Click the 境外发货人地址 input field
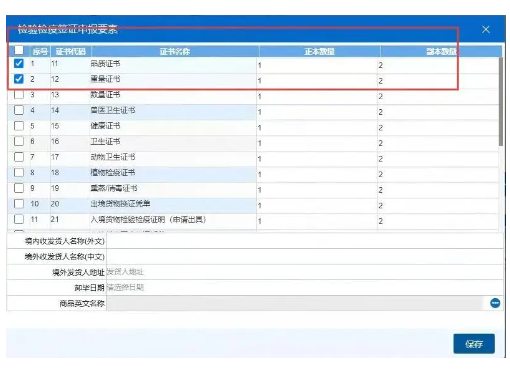Image resolution: width=510 pixels, height=369 pixels. click(305, 272)
